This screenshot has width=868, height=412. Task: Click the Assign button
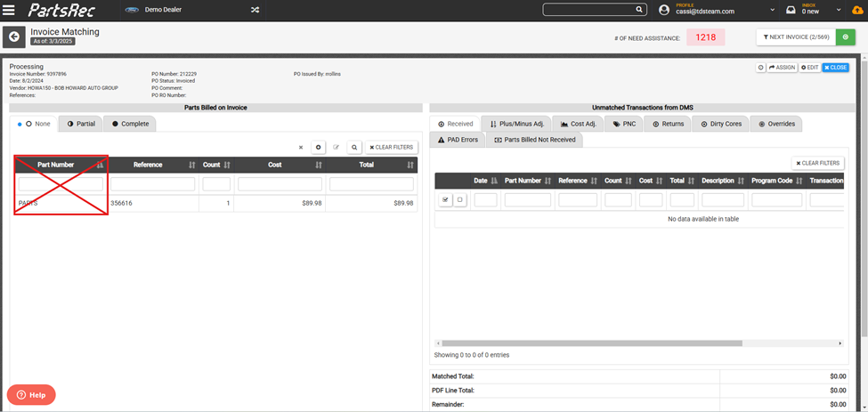point(783,68)
